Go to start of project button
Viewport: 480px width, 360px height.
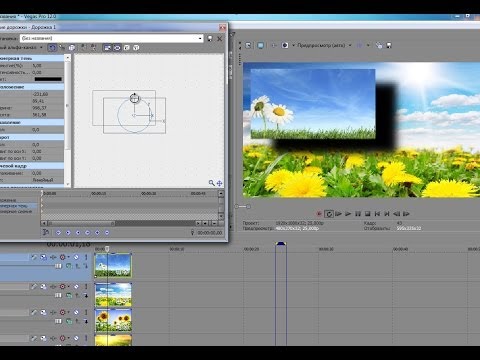point(377,214)
